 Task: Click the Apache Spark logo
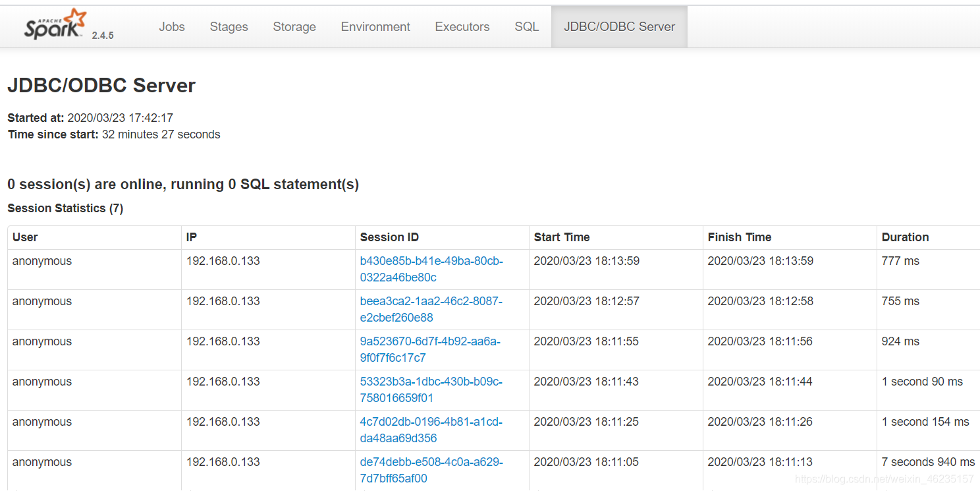click(x=55, y=24)
